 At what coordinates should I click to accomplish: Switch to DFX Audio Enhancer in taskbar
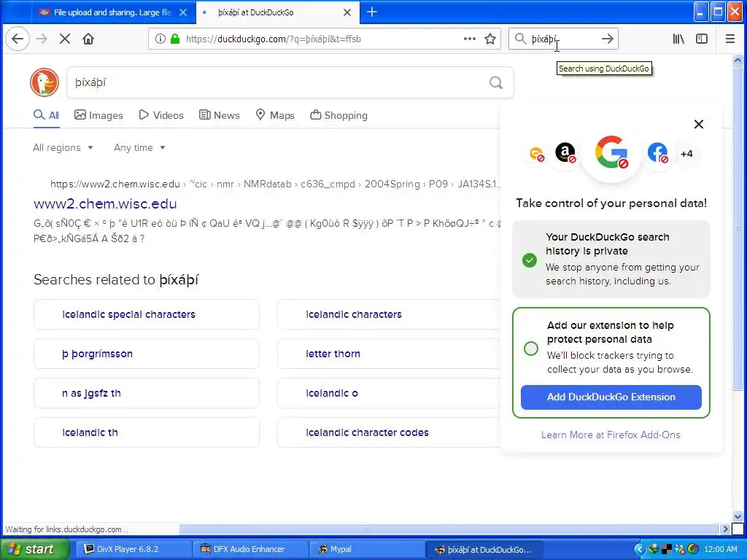coord(251,549)
